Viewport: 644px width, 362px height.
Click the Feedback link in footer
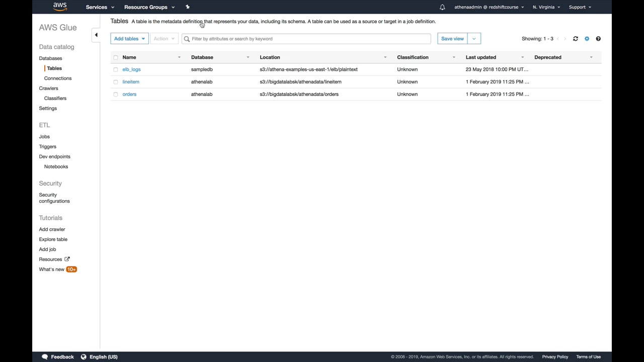[62, 357]
